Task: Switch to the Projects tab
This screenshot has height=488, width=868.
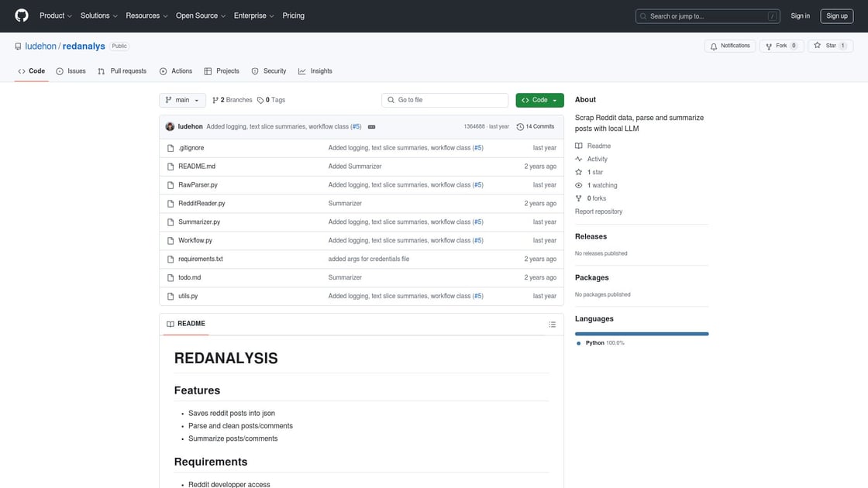Action: [222, 70]
